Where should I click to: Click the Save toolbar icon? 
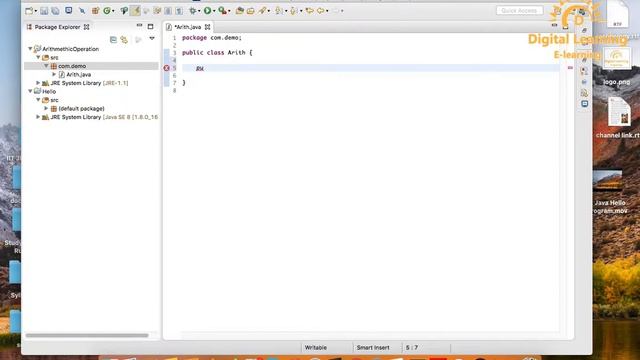coord(44,11)
